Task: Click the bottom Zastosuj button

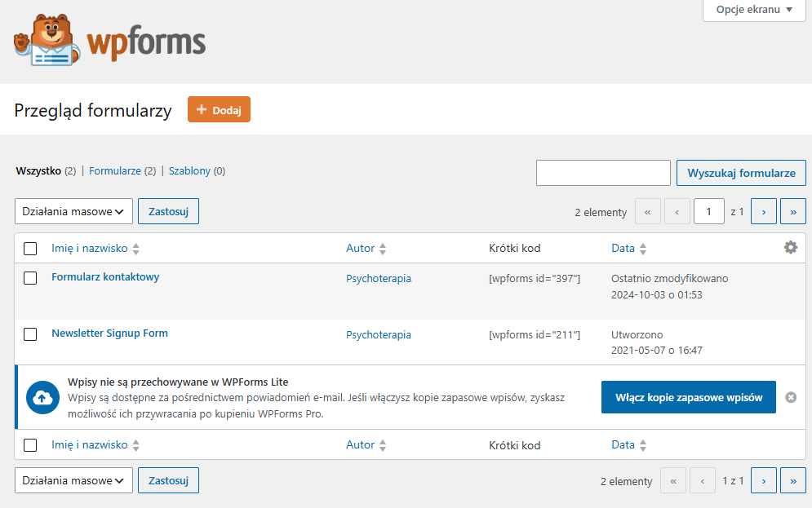Action: point(168,480)
